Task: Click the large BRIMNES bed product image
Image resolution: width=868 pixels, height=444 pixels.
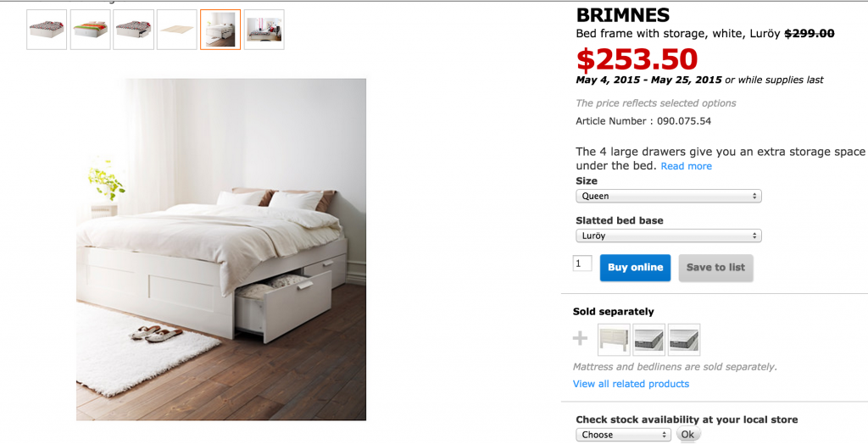Action: [x=221, y=249]
